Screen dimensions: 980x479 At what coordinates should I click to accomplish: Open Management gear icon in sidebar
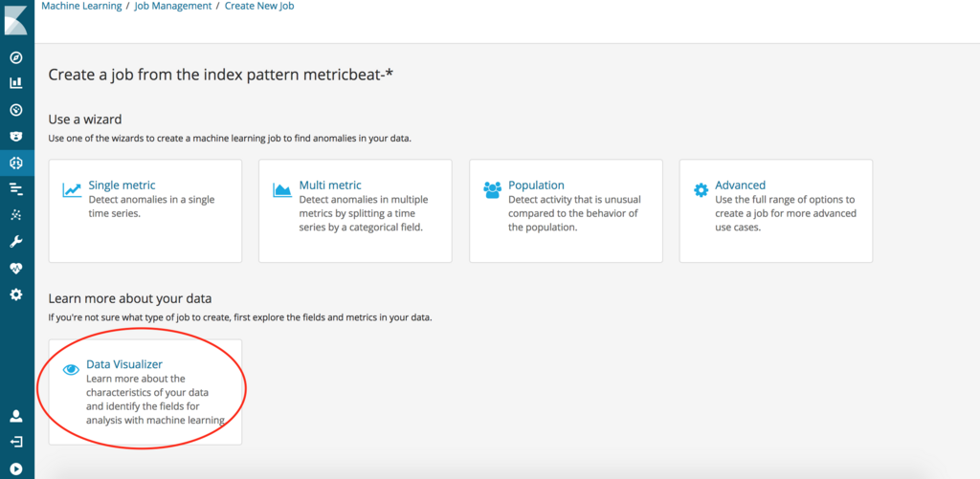tap(17, 294)
